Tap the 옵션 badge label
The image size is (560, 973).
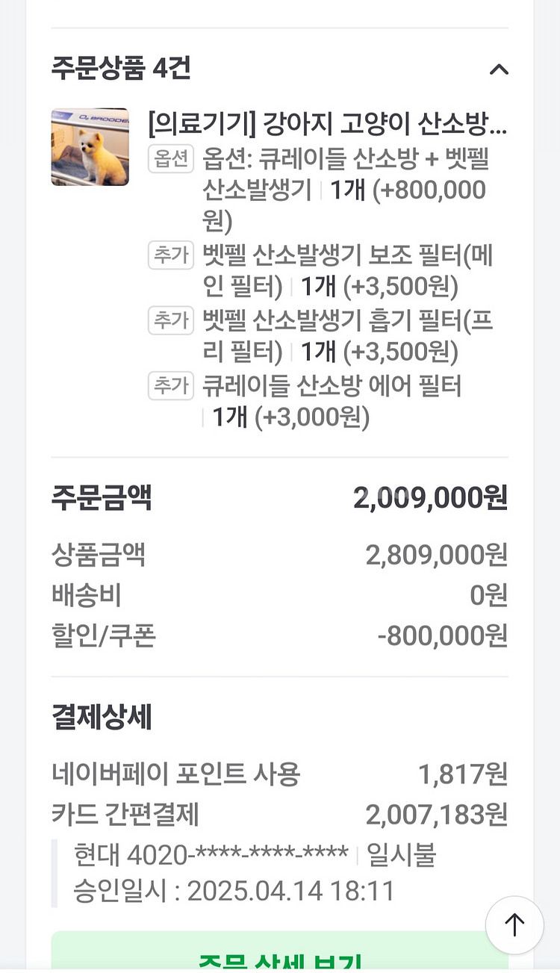(171, 158)
